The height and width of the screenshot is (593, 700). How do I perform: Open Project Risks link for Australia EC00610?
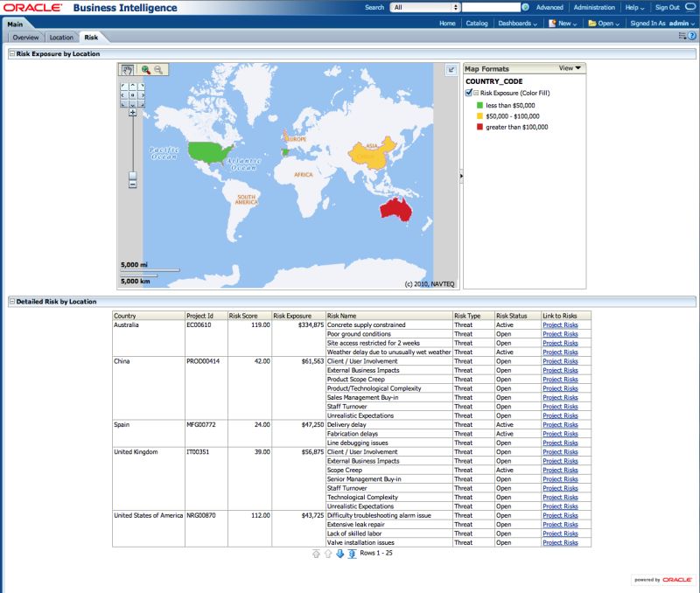tap(561, 324)
